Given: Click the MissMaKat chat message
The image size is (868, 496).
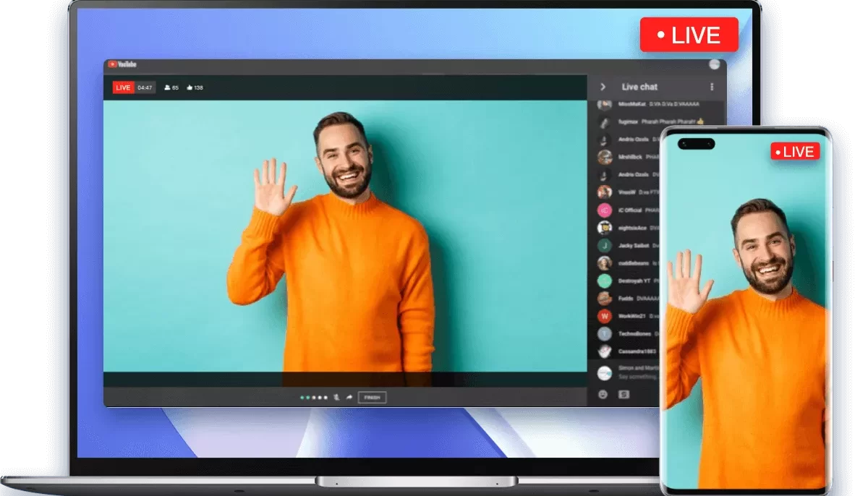Looking at the screenshot, I should [x=659, y=104].
